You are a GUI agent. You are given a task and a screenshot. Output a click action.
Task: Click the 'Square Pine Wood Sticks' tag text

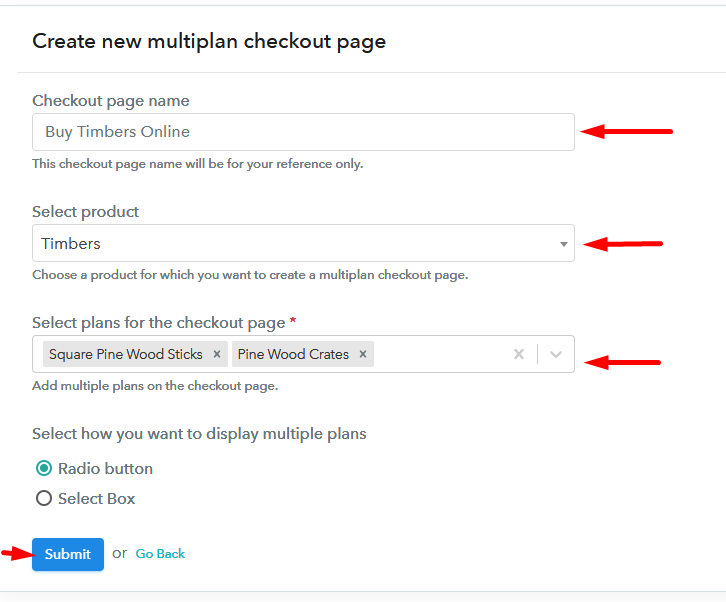pos(126,354)
